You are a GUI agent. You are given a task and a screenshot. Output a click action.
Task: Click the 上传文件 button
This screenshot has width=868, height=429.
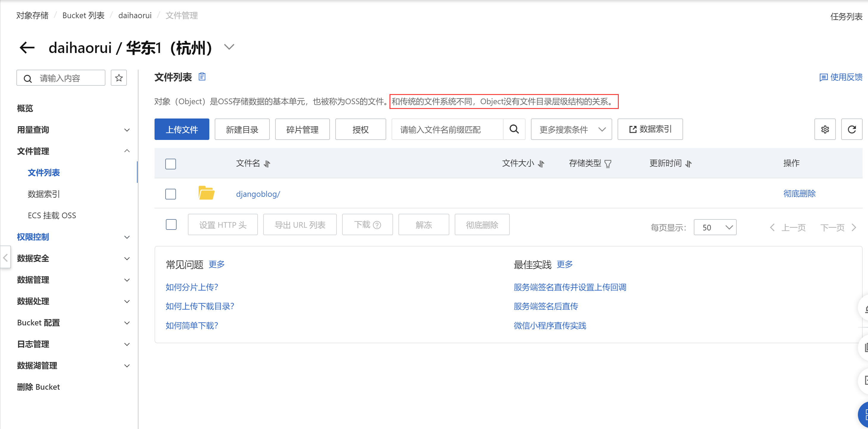182,130
